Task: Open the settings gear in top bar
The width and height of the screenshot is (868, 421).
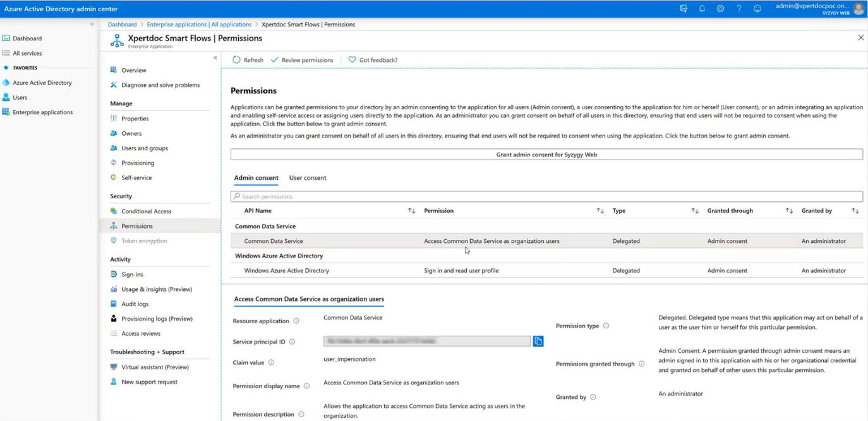Action: tap(720, 9)
